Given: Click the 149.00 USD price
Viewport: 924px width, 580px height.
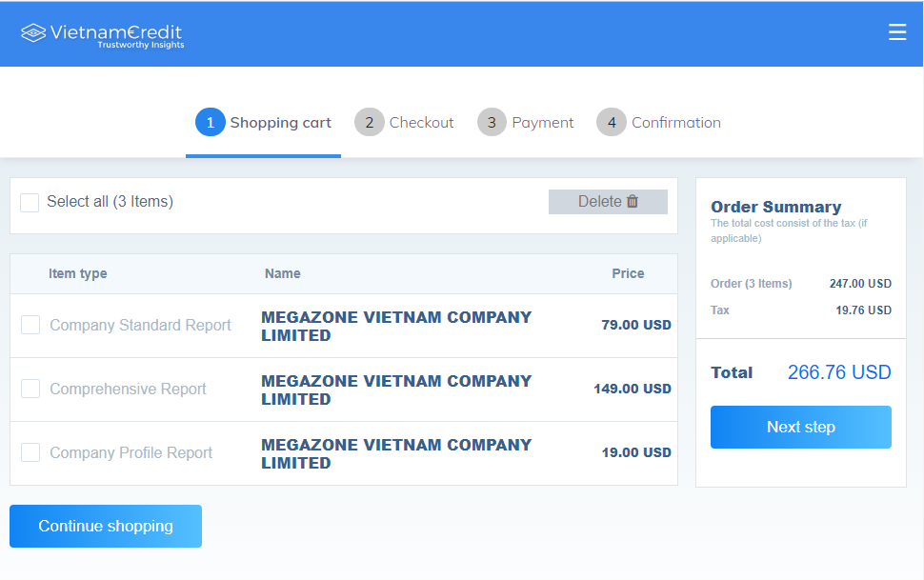Looking at the screenshot, I should pos(633,389).
